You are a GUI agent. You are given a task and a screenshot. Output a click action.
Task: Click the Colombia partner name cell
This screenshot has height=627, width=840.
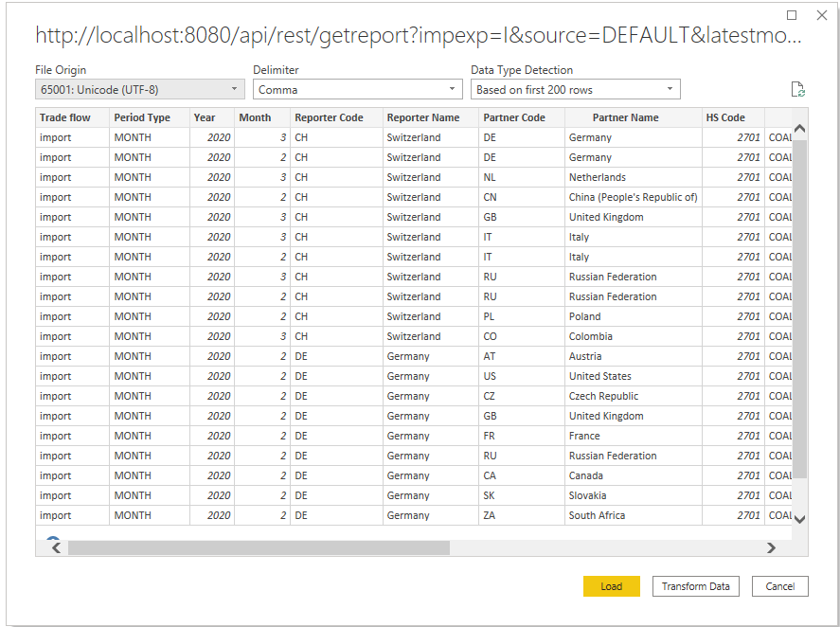pos(634,336)
